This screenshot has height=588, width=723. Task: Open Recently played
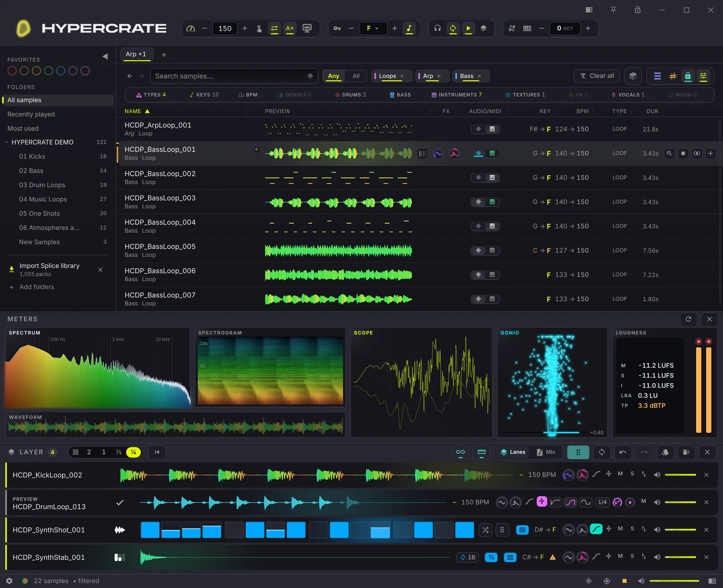click(31, 115)
